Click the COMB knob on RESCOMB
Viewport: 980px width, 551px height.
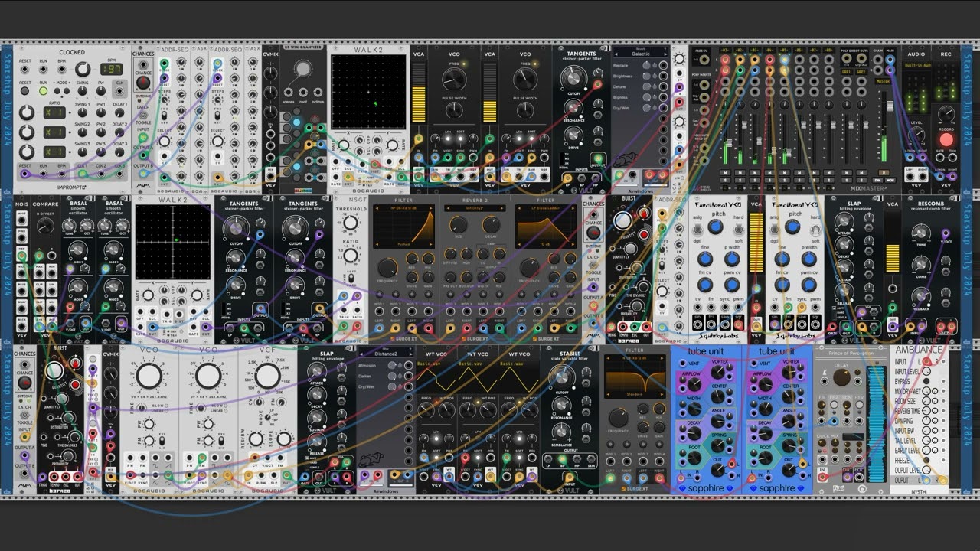tap(922, 263)
